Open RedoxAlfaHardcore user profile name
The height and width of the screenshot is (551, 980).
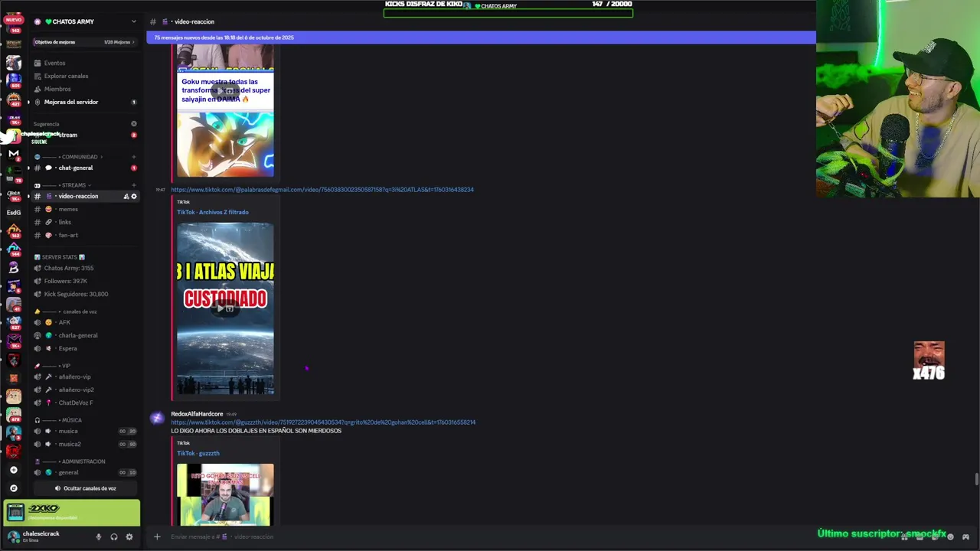[x=197, y=414]
